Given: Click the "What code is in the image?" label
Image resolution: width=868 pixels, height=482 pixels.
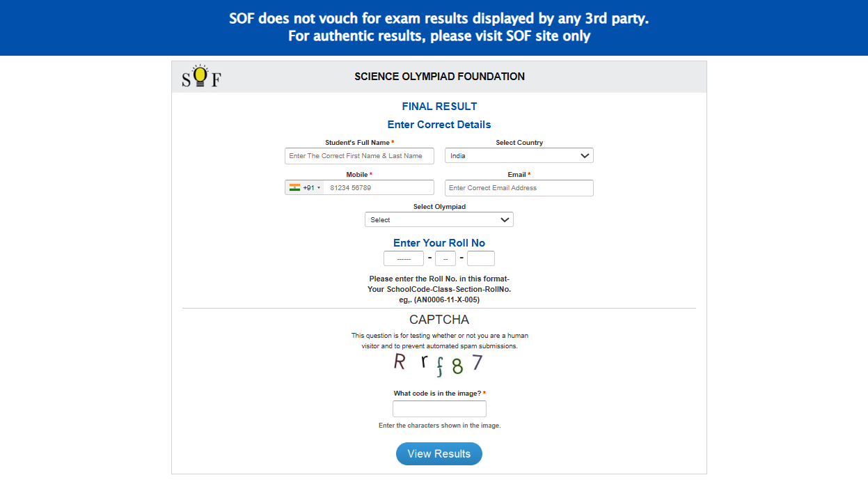Looking at the screenshot, I should (437, 394).
